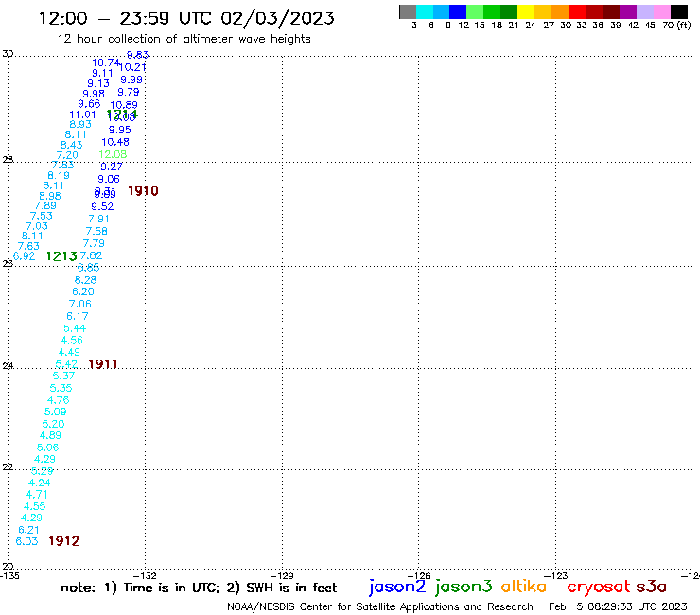This screenshot has height=615, width=700.
Task: Click the gray swatch in the color scale
Action: [x=408, y=11]
